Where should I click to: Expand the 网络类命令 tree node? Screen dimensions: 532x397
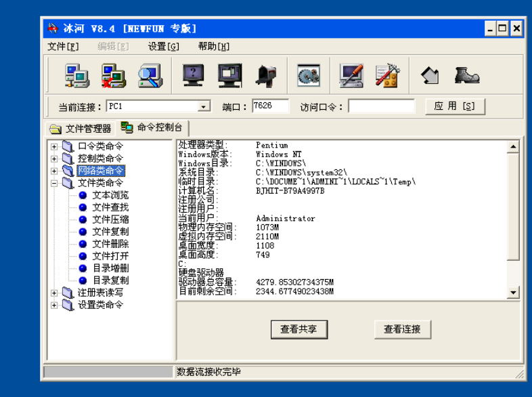(54, 171)
